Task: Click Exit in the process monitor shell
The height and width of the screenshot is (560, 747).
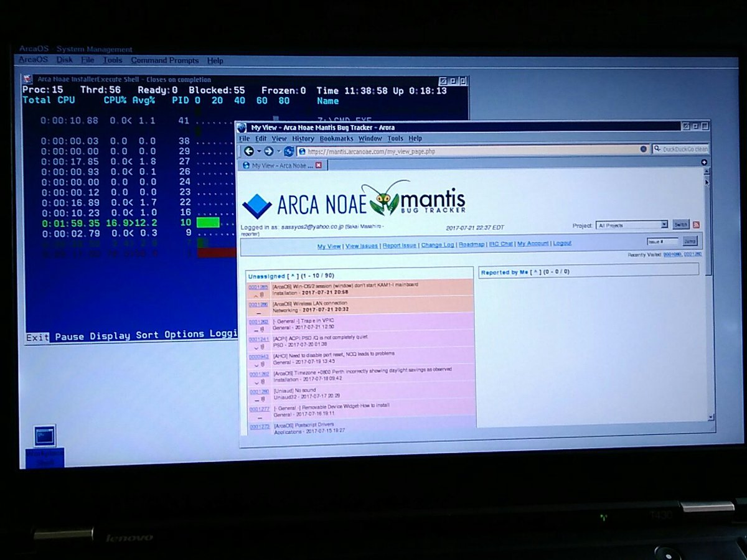Action: point(37,337)
